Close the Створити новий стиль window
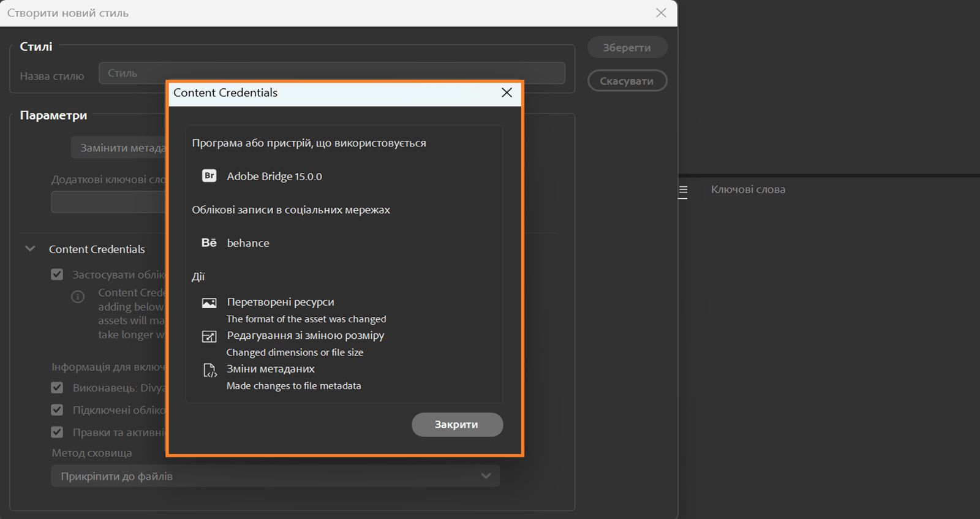Image resolution: width=980 pixels, height=519 pixels. coord(661,13)
